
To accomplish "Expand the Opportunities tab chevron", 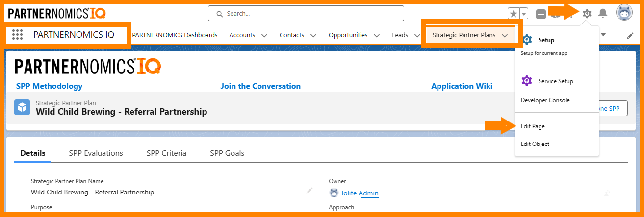I will [x=377, y=35].
